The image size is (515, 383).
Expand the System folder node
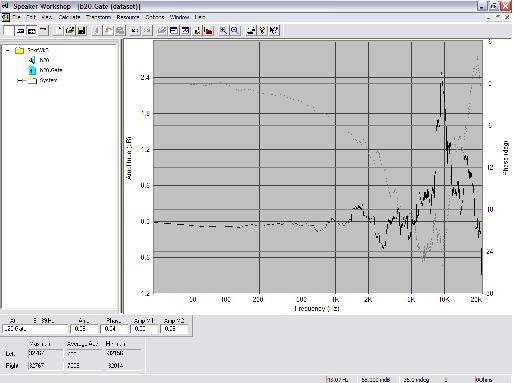tap(20, 80)
